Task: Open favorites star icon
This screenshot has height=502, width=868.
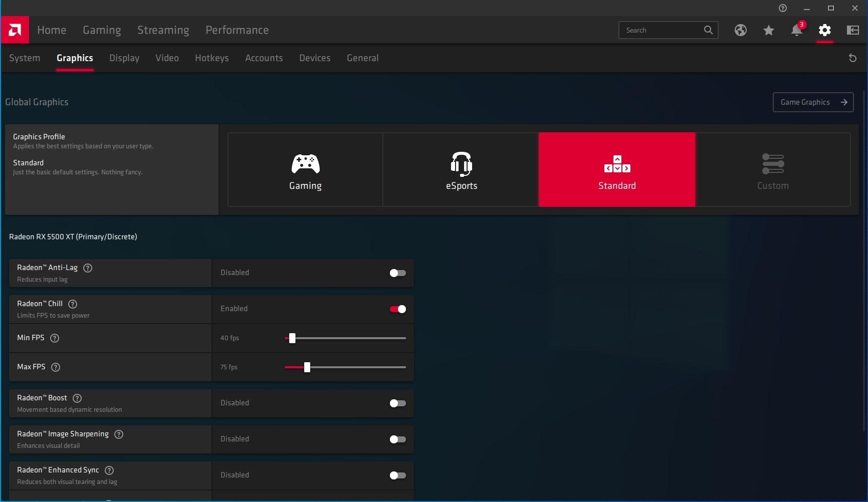Action: click(x=768, y=31)
